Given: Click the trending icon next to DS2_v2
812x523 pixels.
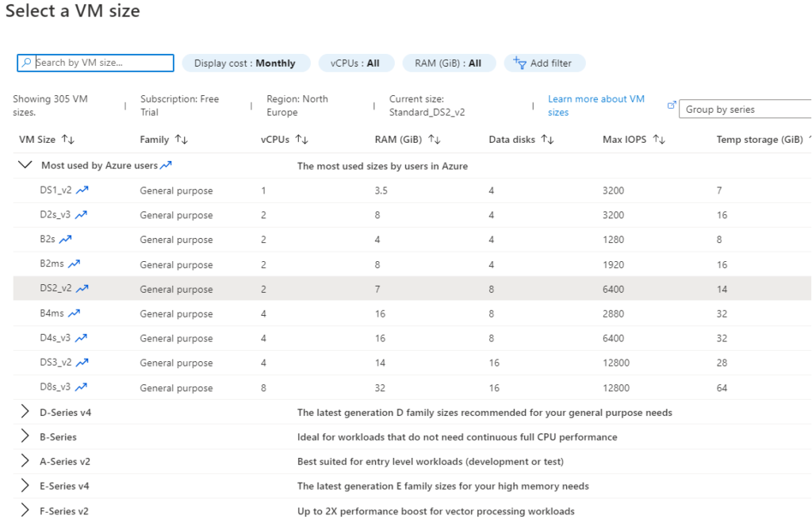Looking at the screenshot, I should point(82,289).
